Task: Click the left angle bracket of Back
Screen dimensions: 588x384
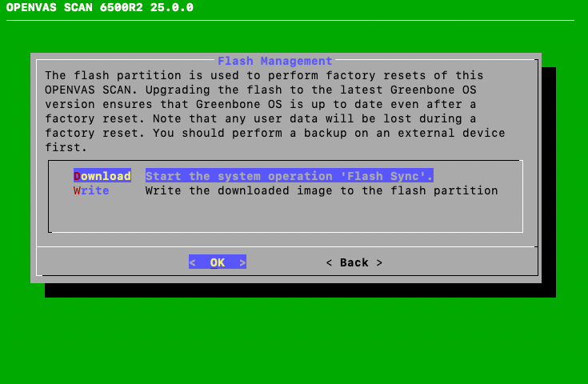Action: (330, 262)
